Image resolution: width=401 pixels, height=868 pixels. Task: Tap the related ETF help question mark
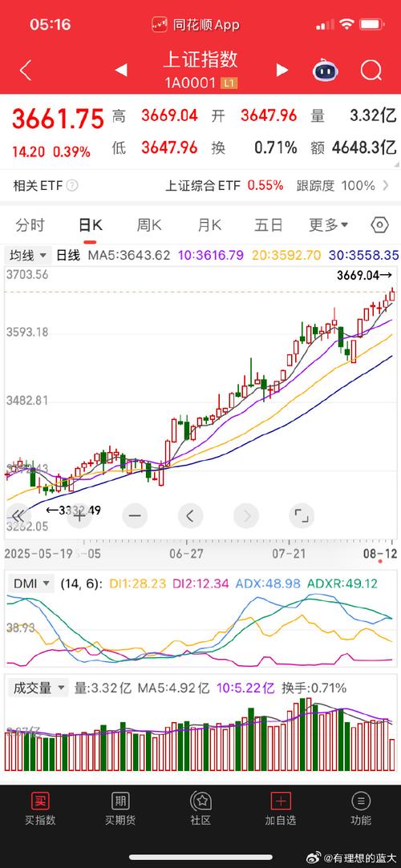72,185
